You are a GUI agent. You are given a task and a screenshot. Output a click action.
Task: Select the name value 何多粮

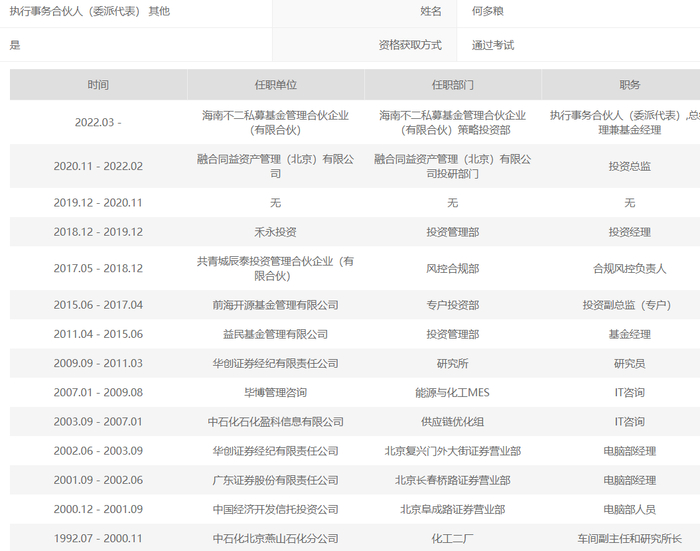click(x=488, y=11)
